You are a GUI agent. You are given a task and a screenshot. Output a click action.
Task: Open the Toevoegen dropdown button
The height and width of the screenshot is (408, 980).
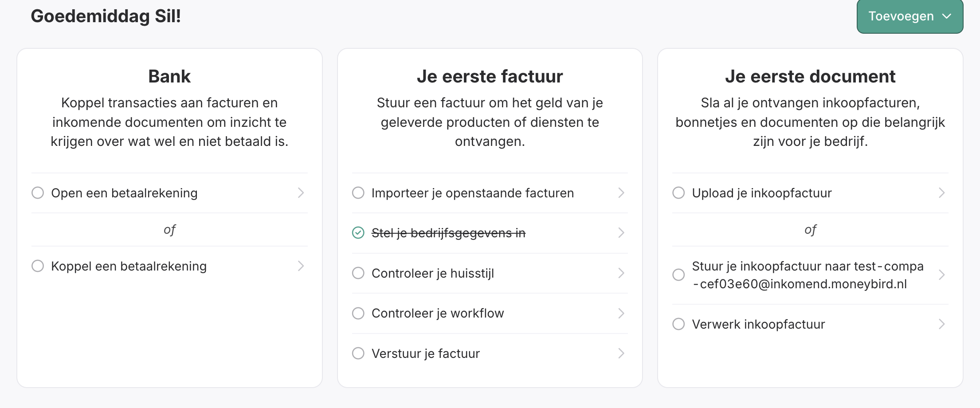[x=909, y=16]
